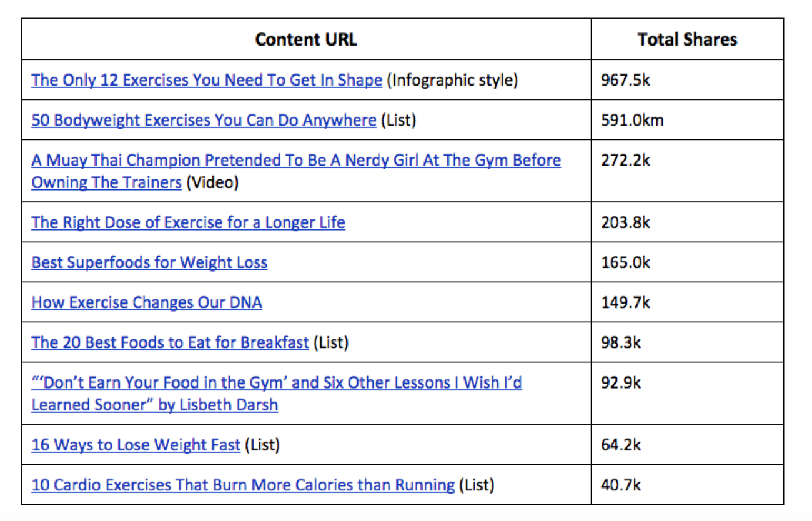Follow the 'Don't Earn Your Food in the Gym' link
This screenshot has width=812, height=521.
pos(277,394)
